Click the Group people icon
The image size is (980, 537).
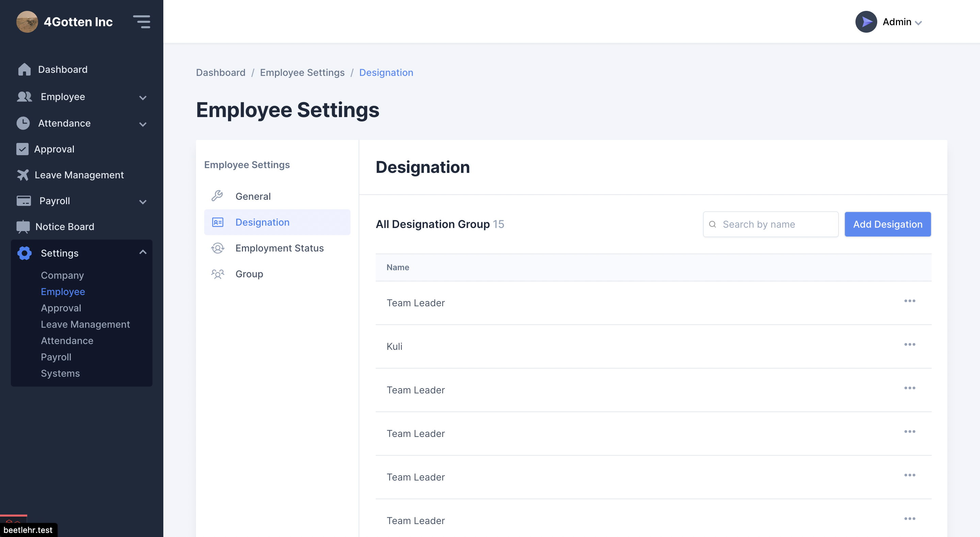(x=218, y=274)
